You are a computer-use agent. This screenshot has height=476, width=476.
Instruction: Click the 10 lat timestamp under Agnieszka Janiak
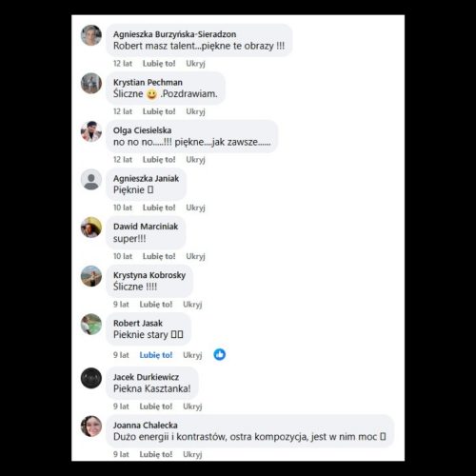pos(123,208)
